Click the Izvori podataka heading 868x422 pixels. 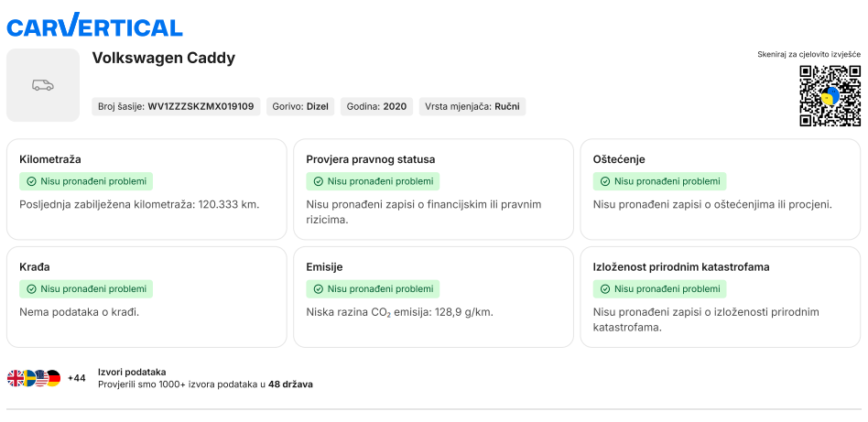coord(132,372)
